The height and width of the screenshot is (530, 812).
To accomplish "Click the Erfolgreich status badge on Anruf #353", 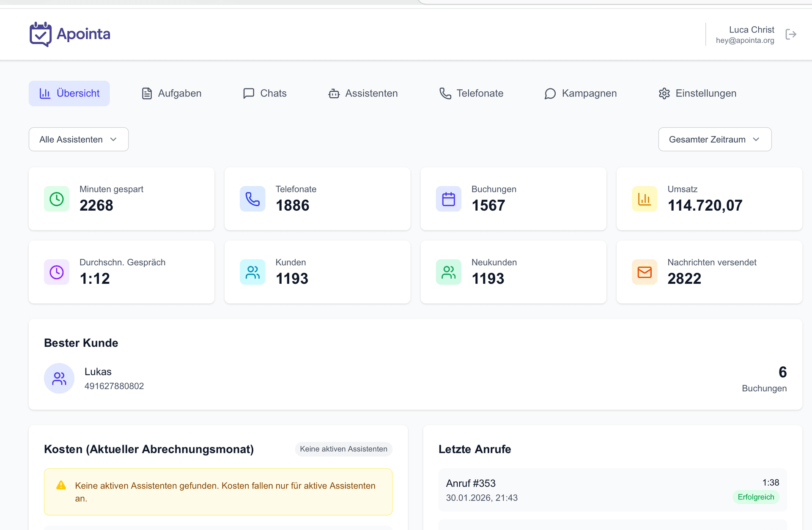I will pos(756,497).
